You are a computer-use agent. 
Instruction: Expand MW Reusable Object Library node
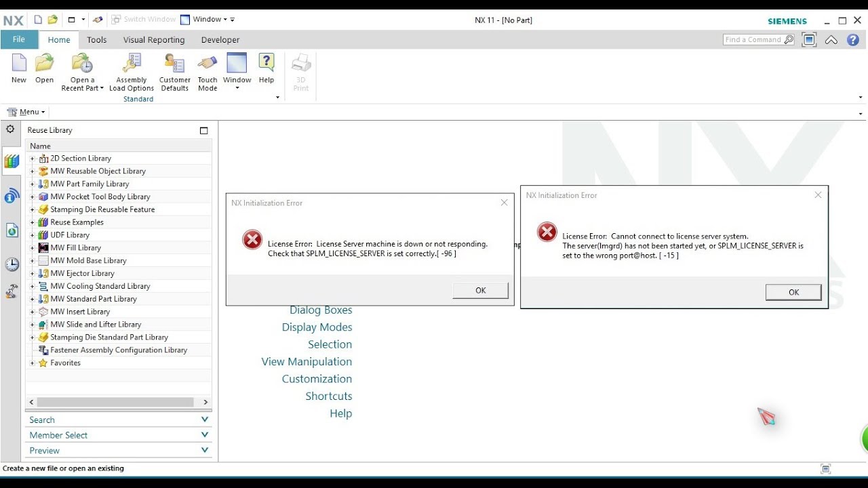click(x=33, y=171)
